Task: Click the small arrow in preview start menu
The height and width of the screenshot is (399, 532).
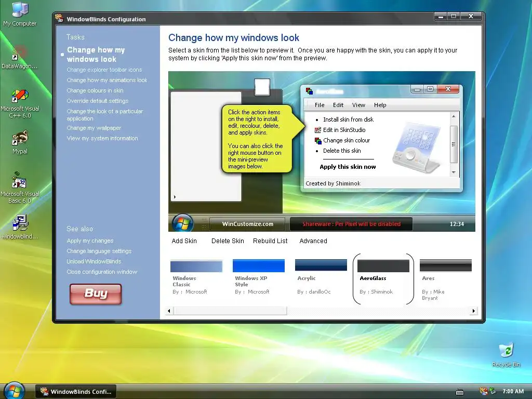Action: point(175,197)
